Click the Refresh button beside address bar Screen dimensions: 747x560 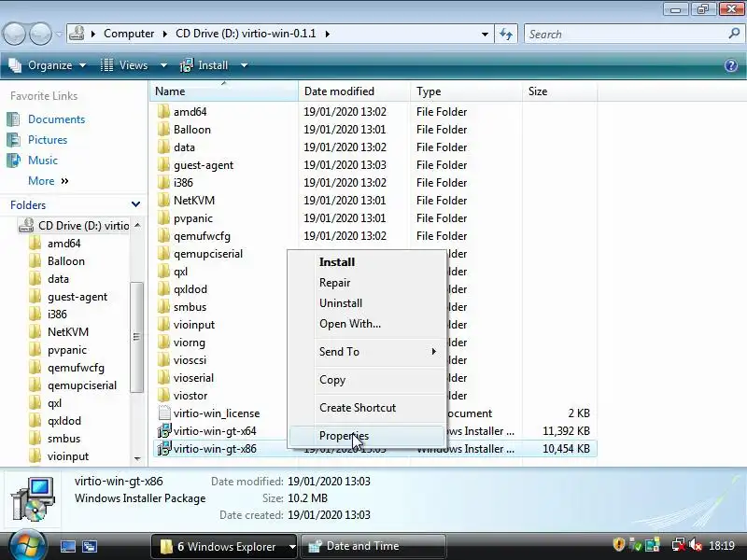coord(506,34)
